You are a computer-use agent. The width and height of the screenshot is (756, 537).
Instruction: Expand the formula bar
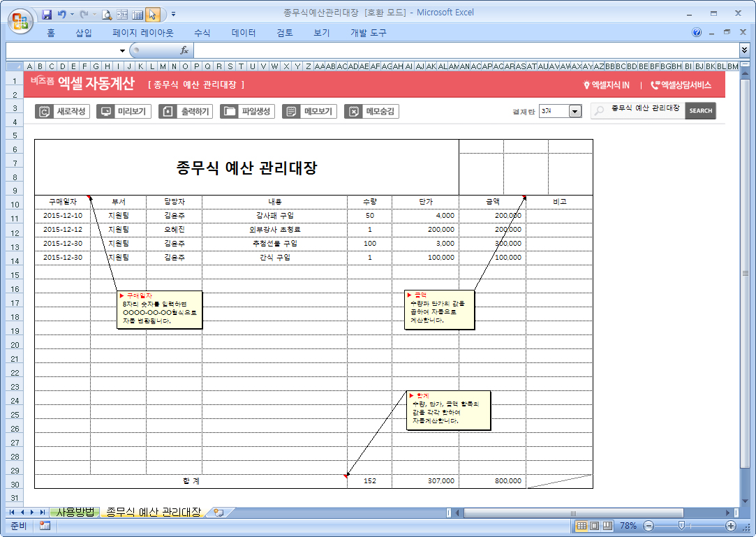click(x=744, y=50)
